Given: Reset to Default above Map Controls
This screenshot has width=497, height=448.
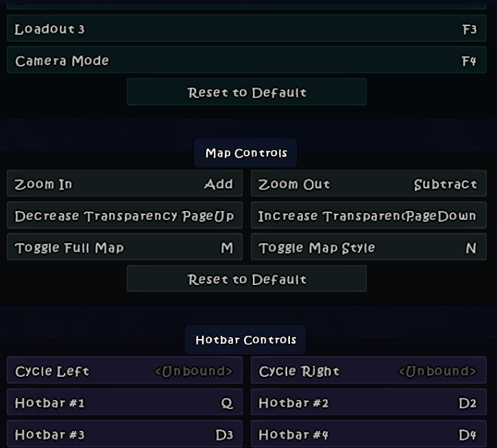Looking at the screenshot, I should [x=247, y=92].
